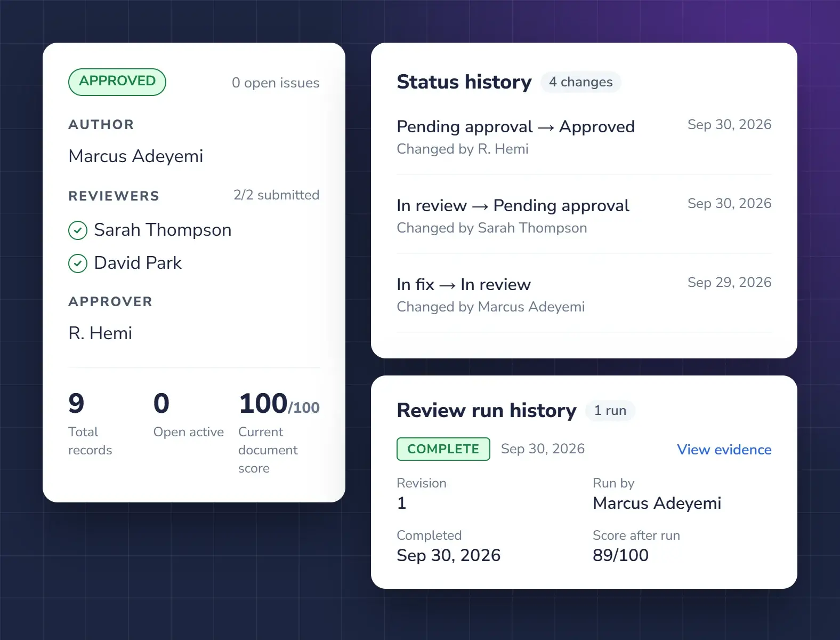This screenshot has height=640, width=840.
Task: Open the In review to Pending approval entry
Action: pos(584,216)
